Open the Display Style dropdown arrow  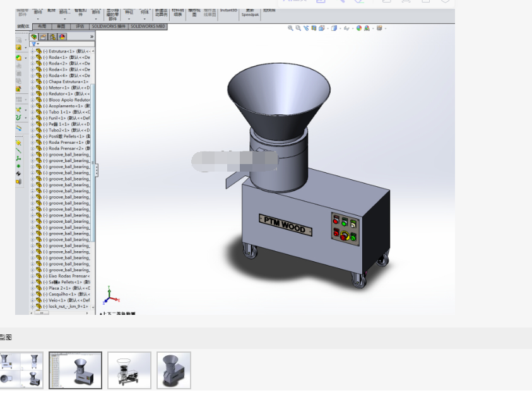[340, 28]
